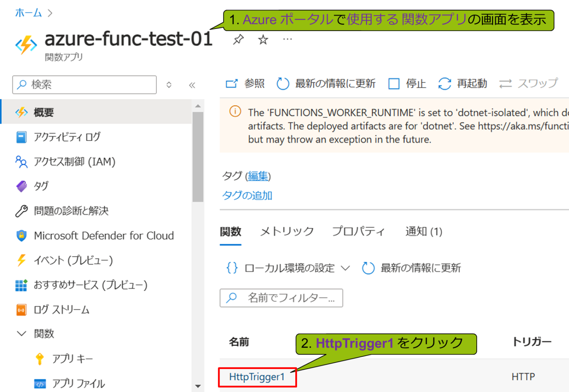Open Microsoft Defender for Cloud
Viewport: 569px width, 392px height.
(104, 236)
